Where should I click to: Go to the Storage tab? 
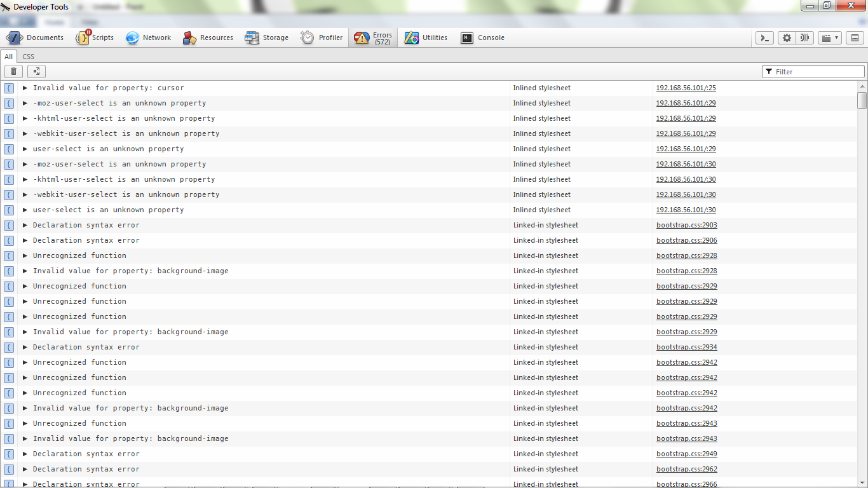[267, 37]
